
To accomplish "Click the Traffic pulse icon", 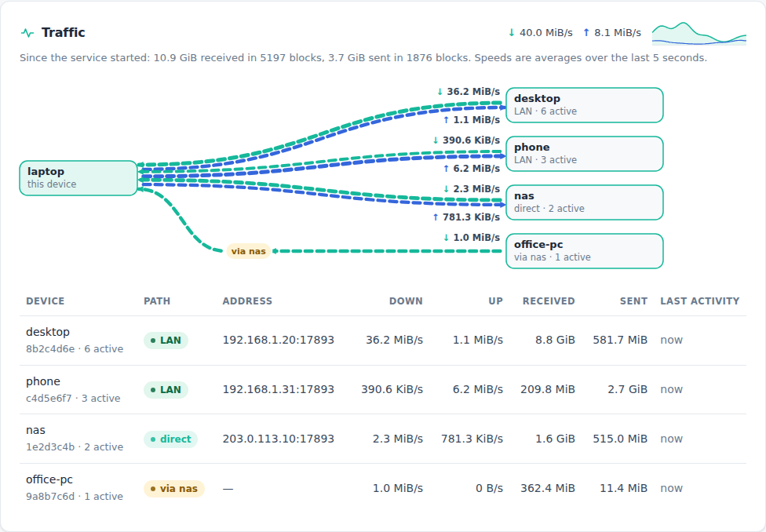I will click(27, 33).
